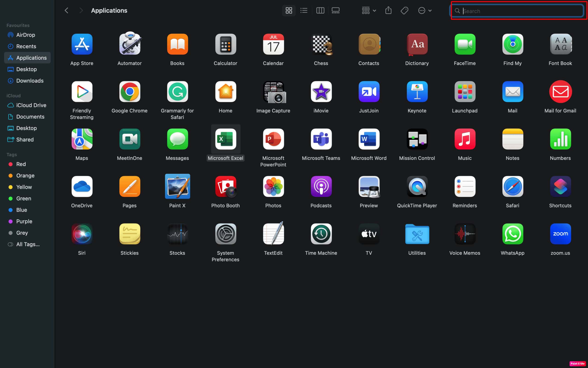Select the System Preferences icon
The height and width of the screenshot is (368, 588).
(x=226, y=234)
